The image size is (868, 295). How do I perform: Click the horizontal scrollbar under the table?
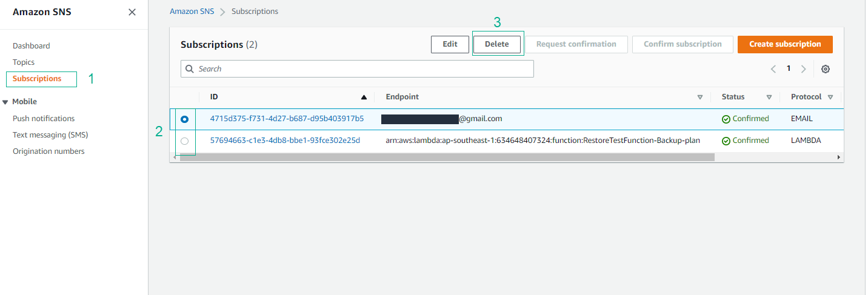(x=447, y=157)
